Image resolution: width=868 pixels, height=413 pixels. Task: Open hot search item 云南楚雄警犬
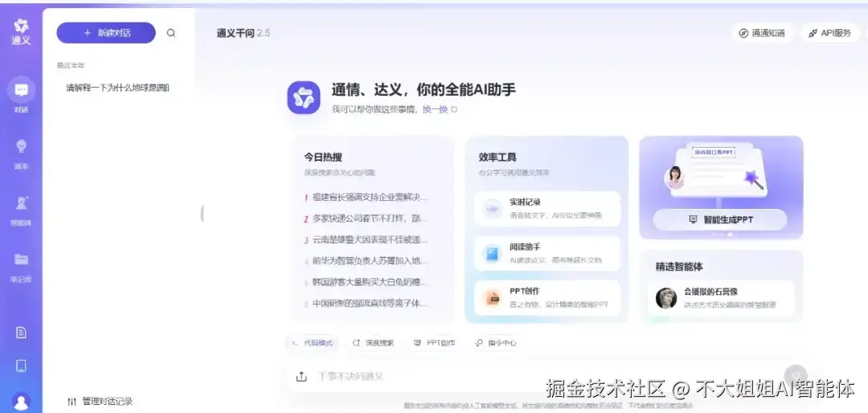[x=366, y=239]
